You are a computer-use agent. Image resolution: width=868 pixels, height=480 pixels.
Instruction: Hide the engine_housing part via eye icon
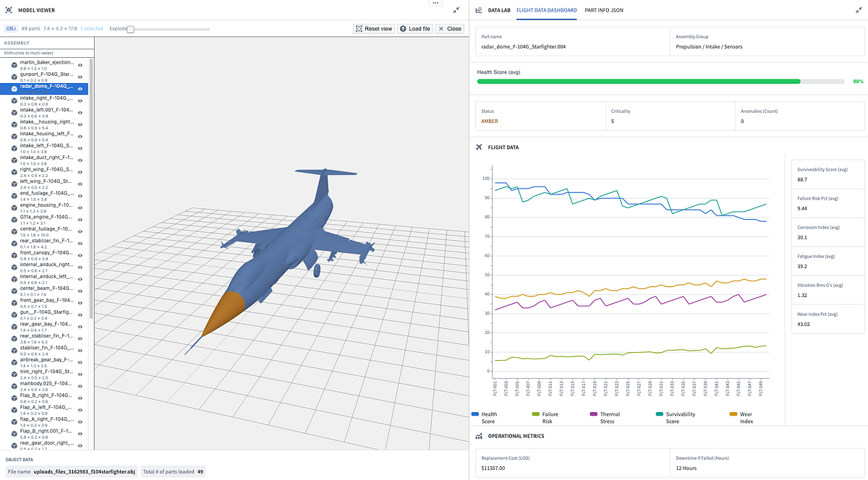(80, 207)
